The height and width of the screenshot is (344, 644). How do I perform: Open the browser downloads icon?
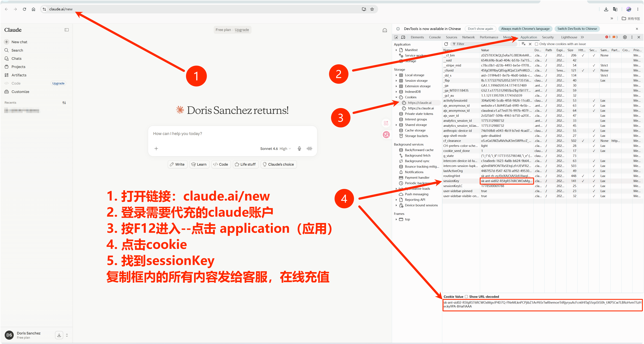point(606,9)
